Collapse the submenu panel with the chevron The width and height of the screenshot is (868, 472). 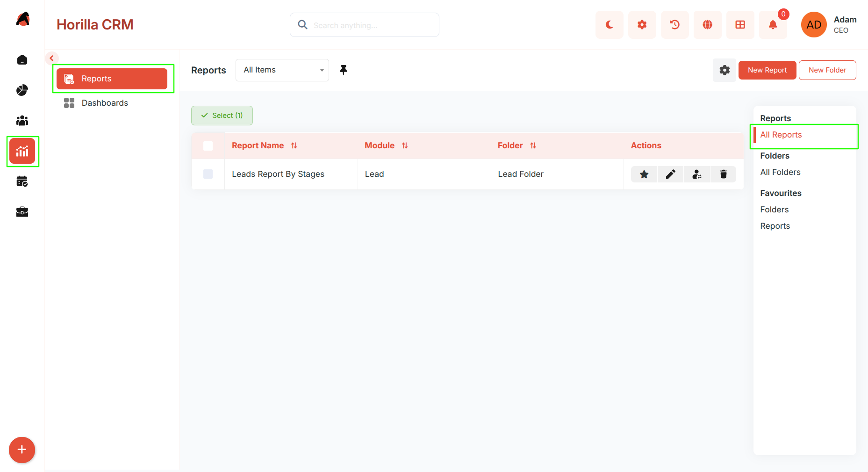point(52,58)
